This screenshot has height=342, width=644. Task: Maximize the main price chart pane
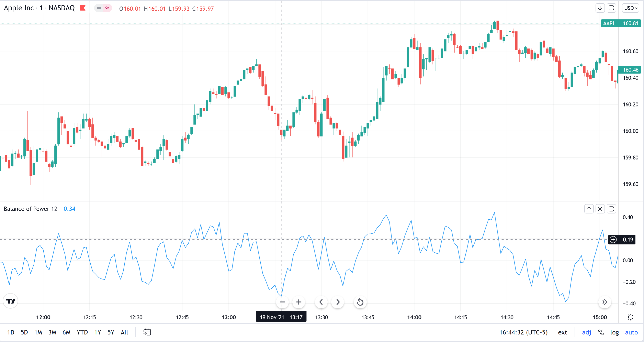(x=611, y=8)
